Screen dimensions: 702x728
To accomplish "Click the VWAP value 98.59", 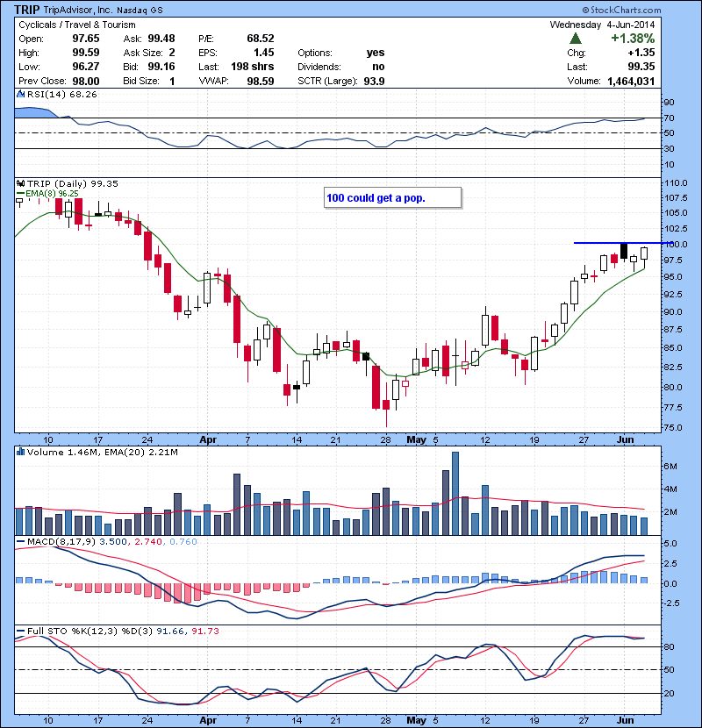I will tap(260, 82).
